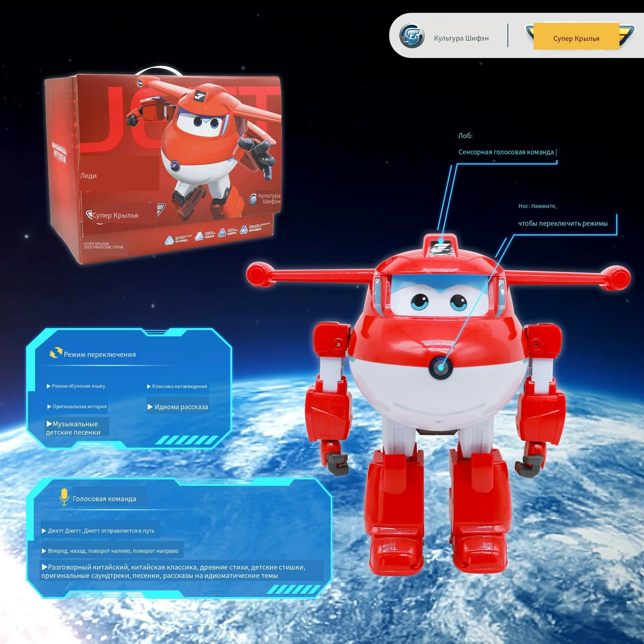Click the arrow before Музыкальные детские песенки
Viewport: 644px width, 644px height.
[x=49, y=424]
